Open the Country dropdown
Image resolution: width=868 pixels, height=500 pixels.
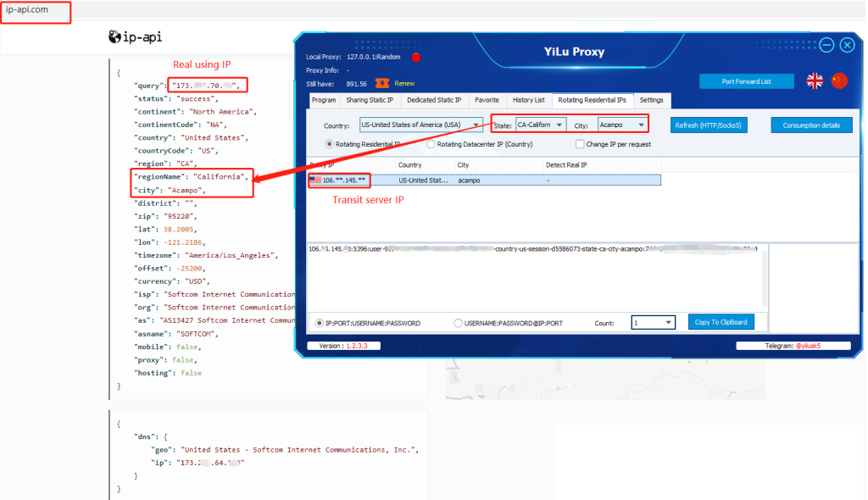tap(420, 125)
